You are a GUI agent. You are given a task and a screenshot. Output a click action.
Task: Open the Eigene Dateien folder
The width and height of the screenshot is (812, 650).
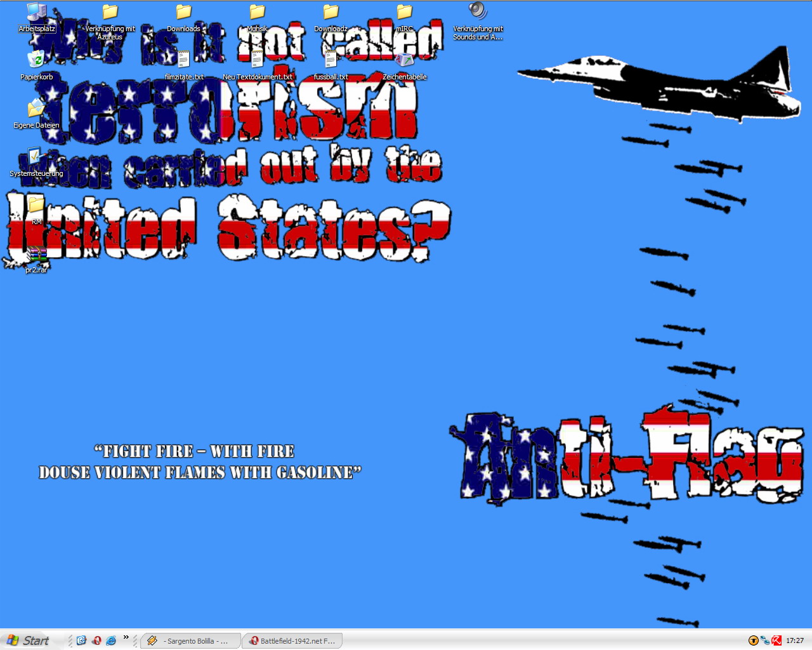point(37,114)
